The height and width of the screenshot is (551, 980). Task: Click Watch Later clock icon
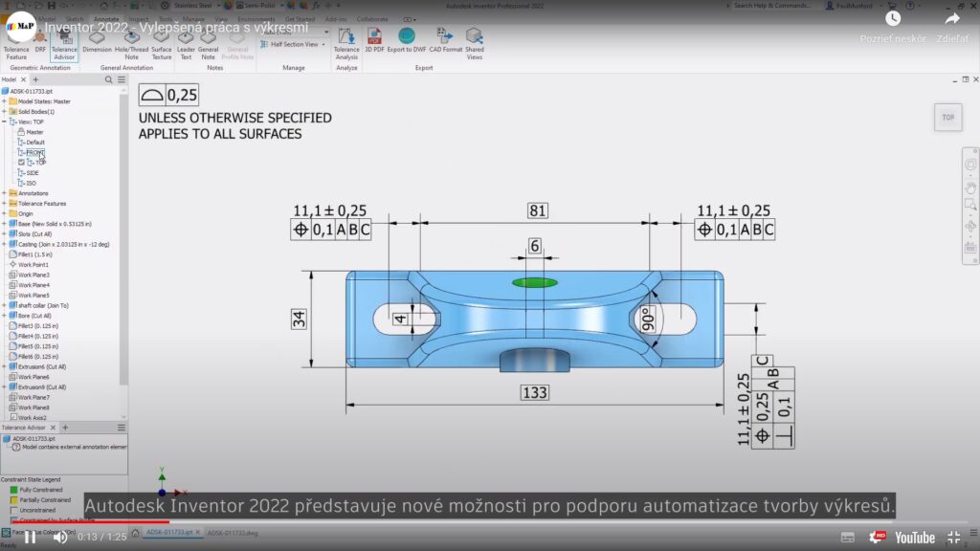893,19
